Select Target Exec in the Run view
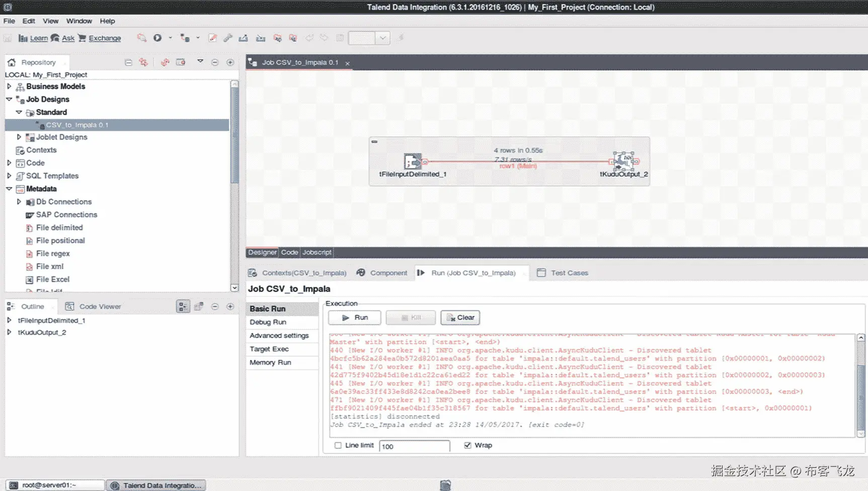This screenshot has width=868, height=491. pos(269,349)
